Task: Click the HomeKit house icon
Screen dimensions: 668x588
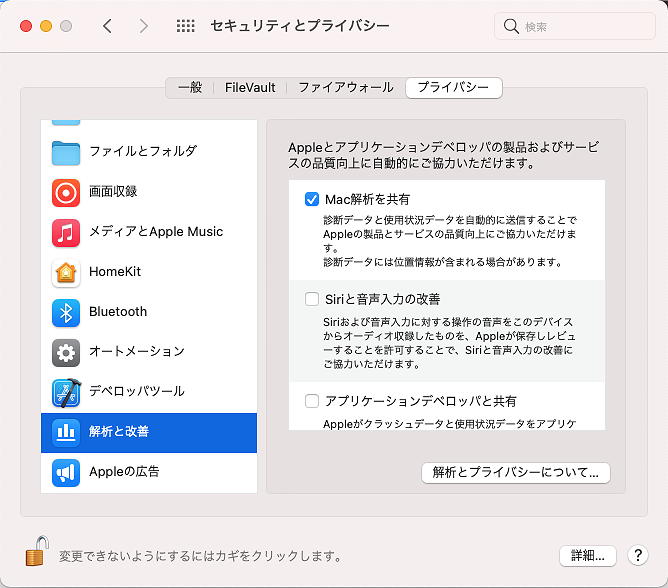Action: point(66,273)
